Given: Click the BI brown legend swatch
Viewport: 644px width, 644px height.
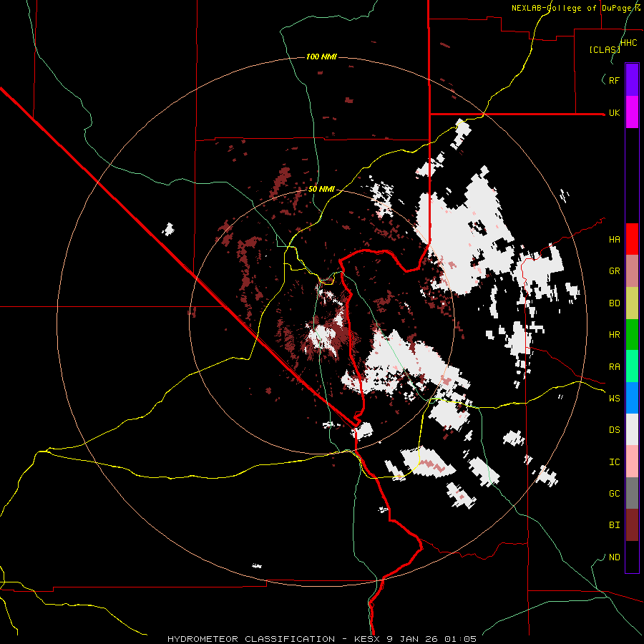Looking at the screenshot, I should (632, 525).
